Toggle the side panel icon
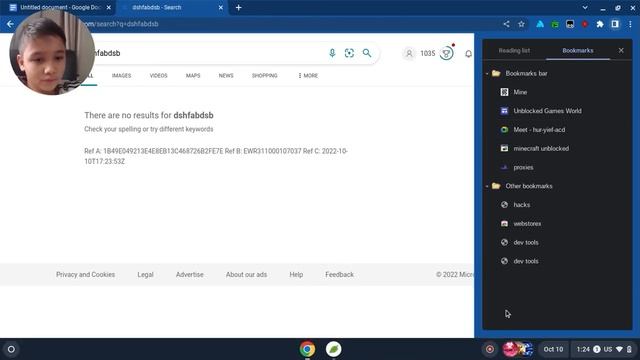Viewport: 640px width, 360px height. 615,24
